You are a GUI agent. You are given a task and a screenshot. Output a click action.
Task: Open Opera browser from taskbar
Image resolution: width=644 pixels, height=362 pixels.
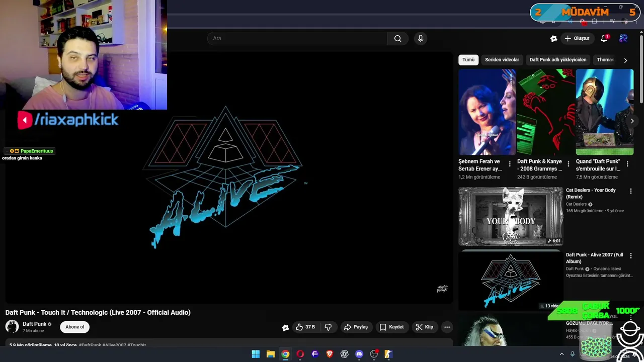pyautogui.click(x=300, y=354)
